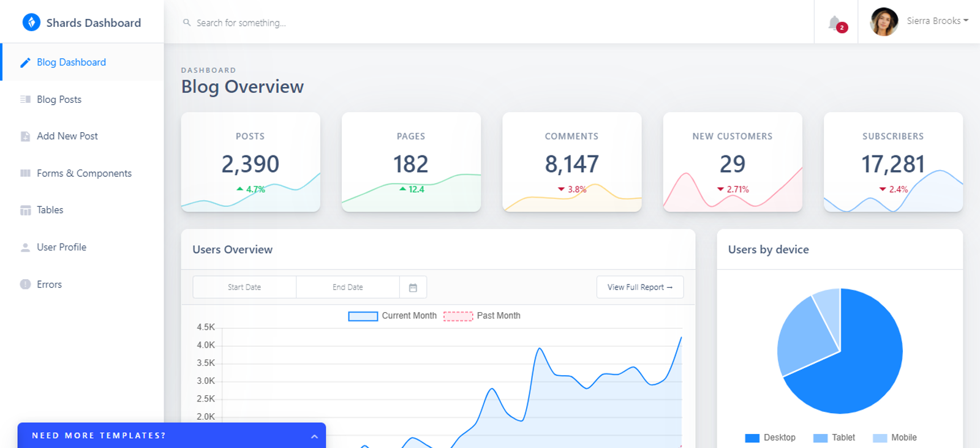The image size is (980, 448).
Task: Click the Tables grid icon
Action: coord(25,211)
